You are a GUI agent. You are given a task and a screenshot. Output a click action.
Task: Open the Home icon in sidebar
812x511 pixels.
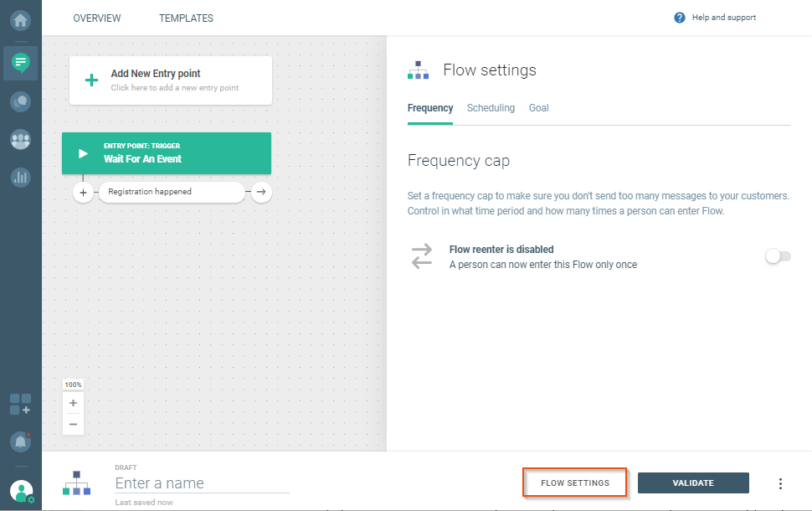coord(21,18)
